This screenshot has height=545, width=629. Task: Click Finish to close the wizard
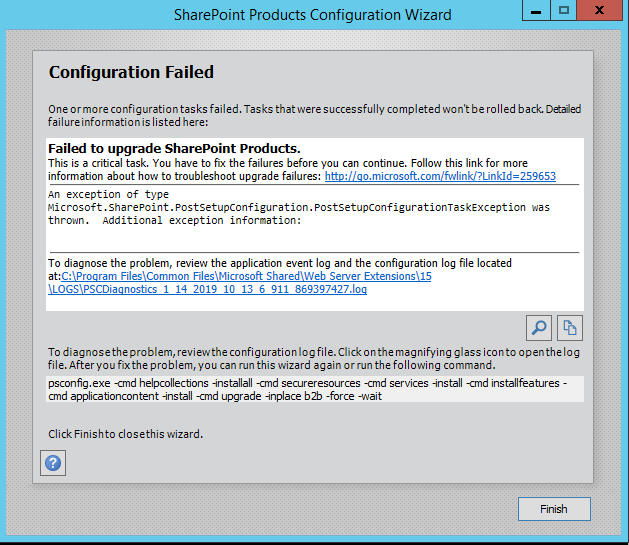point(554,509)
